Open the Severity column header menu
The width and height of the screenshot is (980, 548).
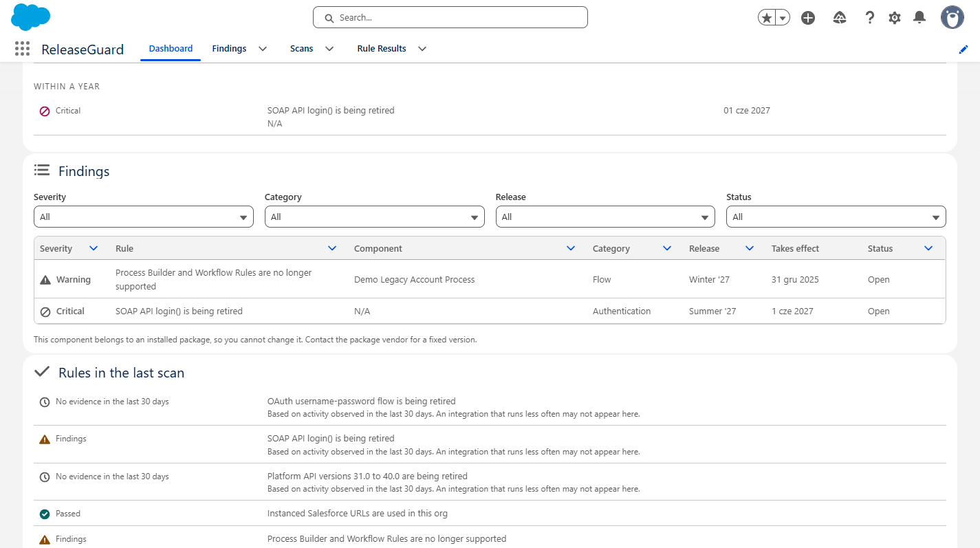[94, 248]
